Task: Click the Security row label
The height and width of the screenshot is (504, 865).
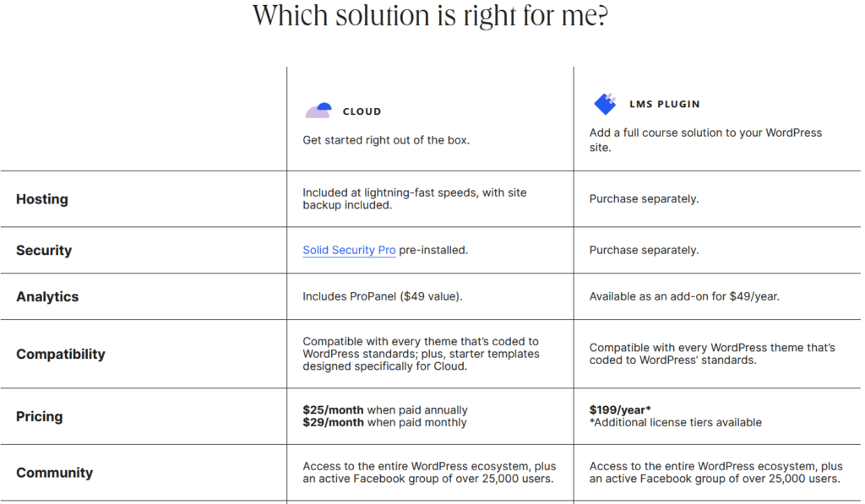Action: coord(44,251)
